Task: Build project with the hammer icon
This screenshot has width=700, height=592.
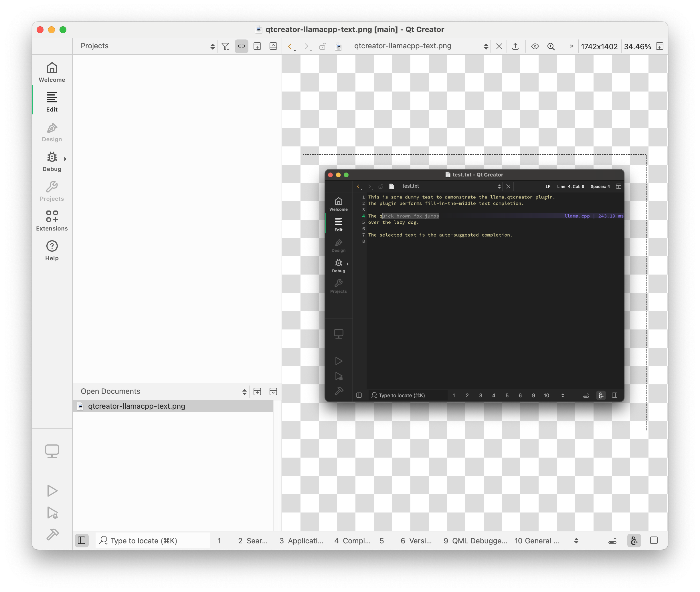Action: (x=52, y=534)
